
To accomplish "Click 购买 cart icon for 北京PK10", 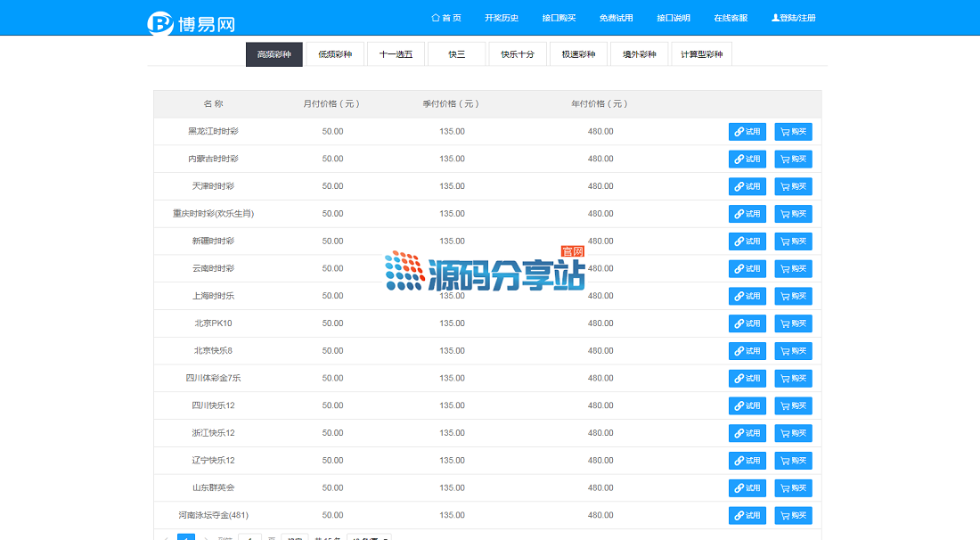I will (x=785, y=324).
